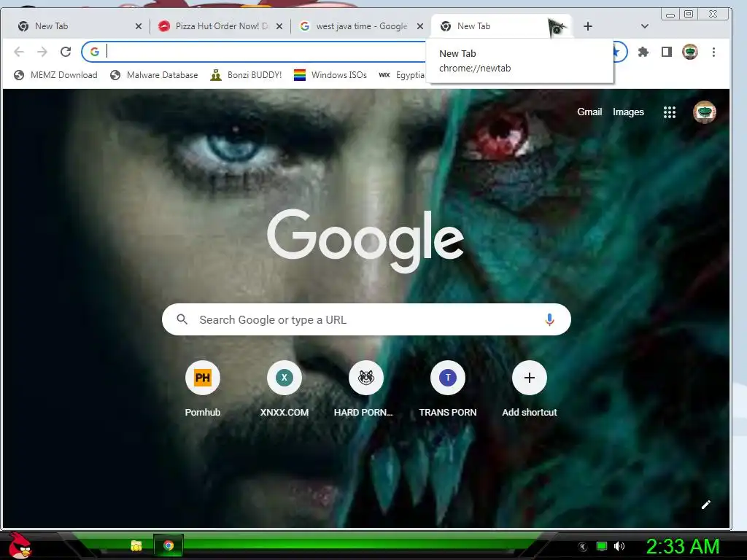This screenshot has height=560, width=747.
Task: Open the Google account avatar on the page
Action: click(x=705, y=112)
